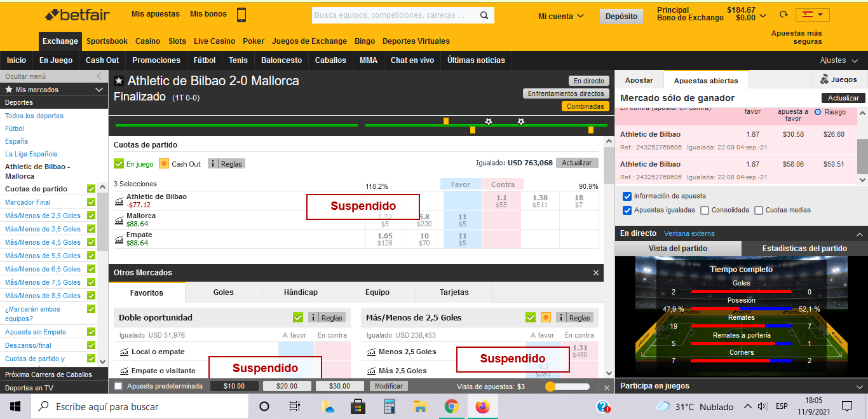
Task: Click the Cortana circle on the taskbar
Action: click(264, 406)
